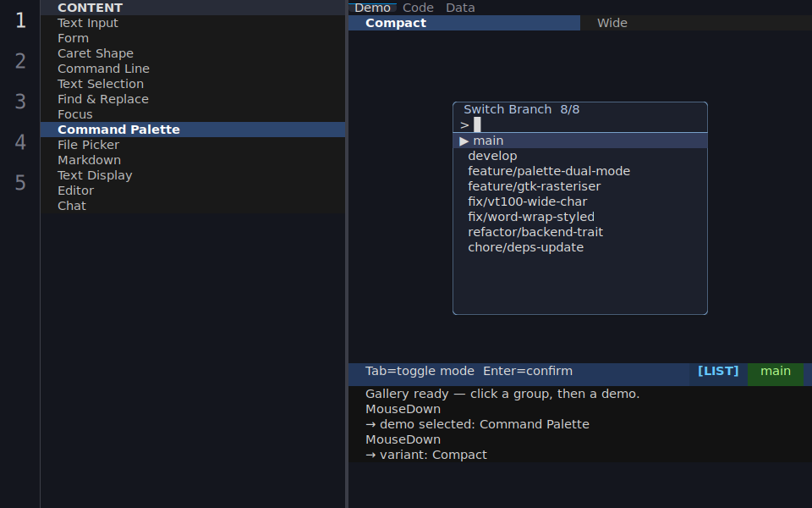Open the Text Selection demo
Image resolution: width=812 pixels, height=508 pixels.
tap(193, 84)
